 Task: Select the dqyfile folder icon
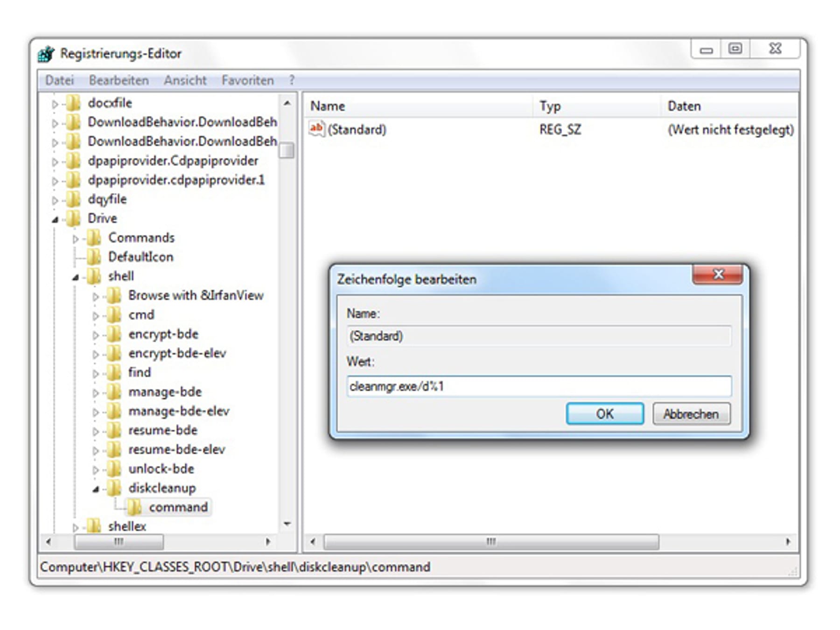click(x=73, y=199)
